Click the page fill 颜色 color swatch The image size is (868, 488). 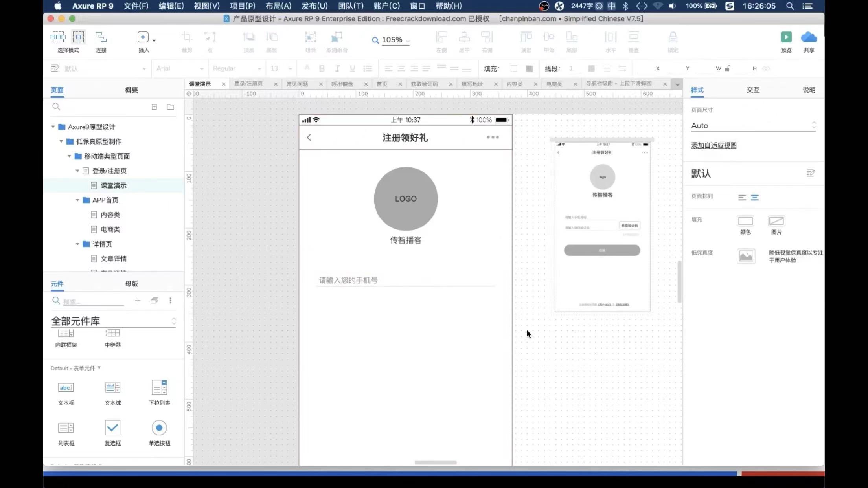pos(745,221)
